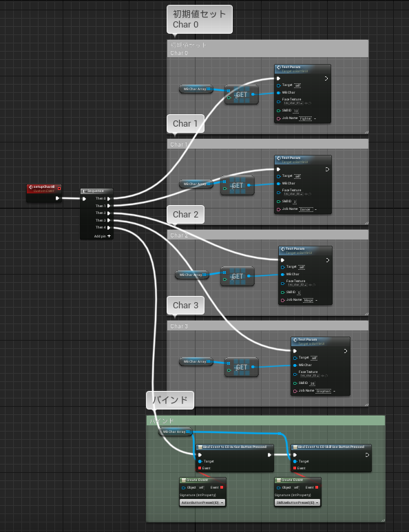This screenshot has height=532, width=409.
Task: Click exec output of Skill Use Button Pressed node
Action: point(367,455)
